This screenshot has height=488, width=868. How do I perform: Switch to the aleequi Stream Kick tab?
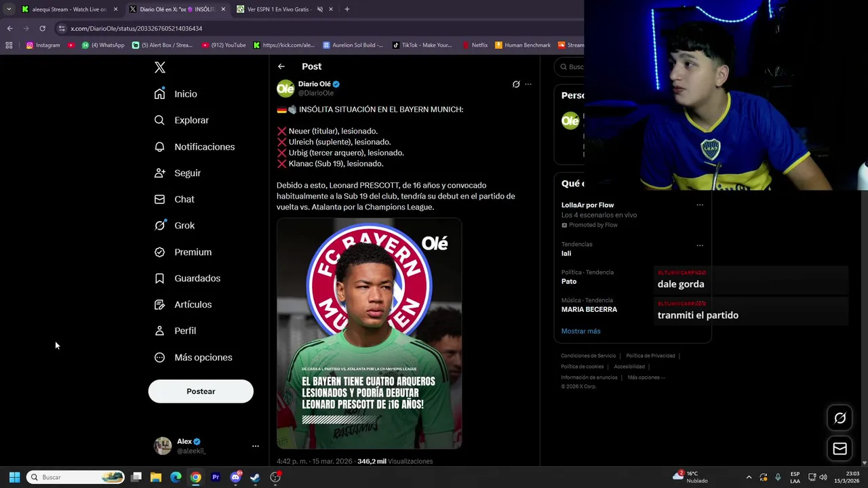[x=64, y=9]
